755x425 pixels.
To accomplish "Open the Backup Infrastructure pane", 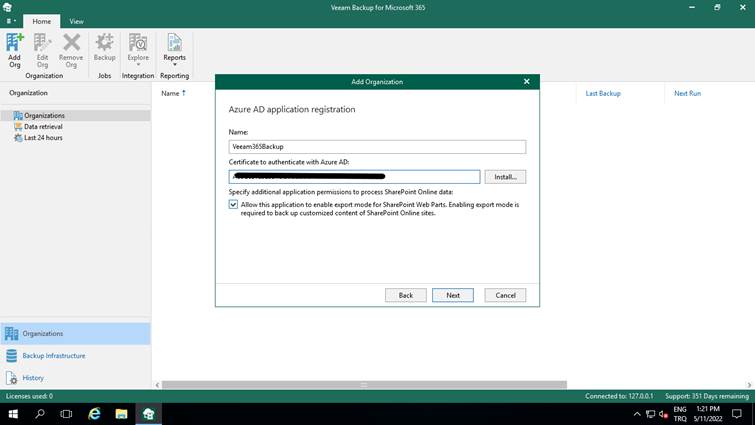I will 76,356.
